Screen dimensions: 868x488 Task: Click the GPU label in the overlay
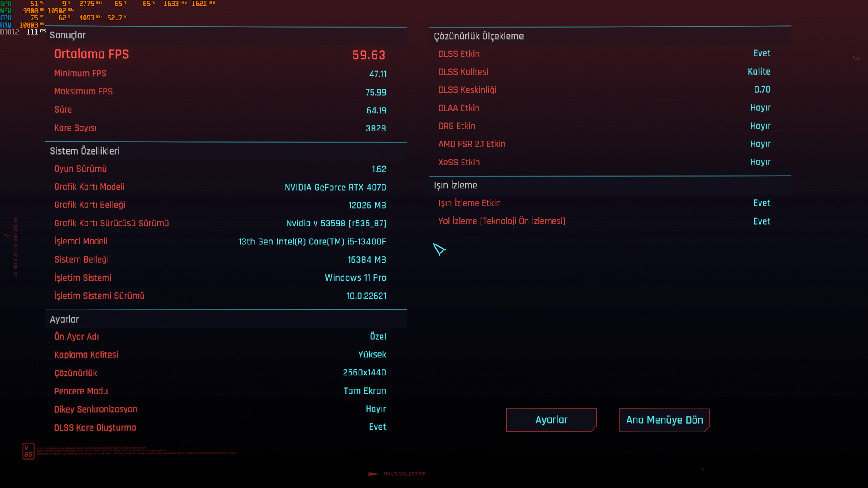click(6, 4)
